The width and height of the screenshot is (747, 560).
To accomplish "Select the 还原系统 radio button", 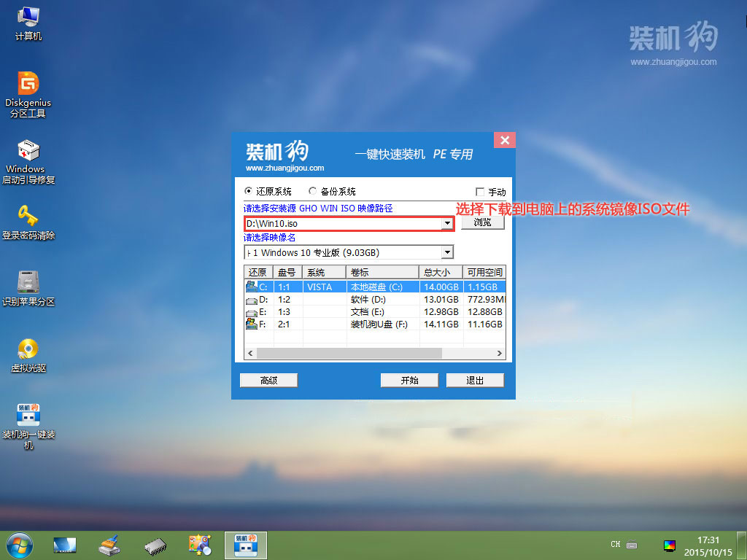I will [x=249, y=191].
